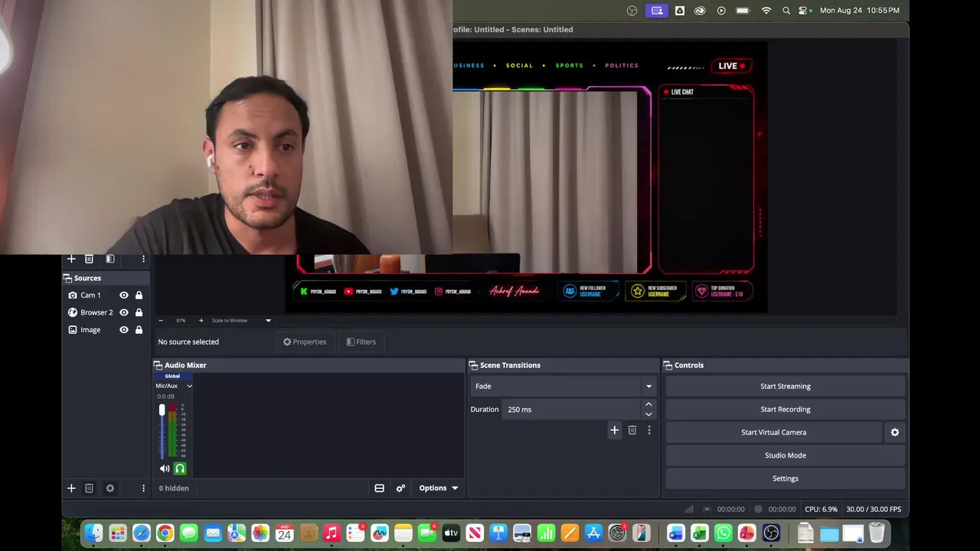The image size is (980, 551).
Task: Open the three-dot menu above the Sources header
Action: tap(143, 259)
